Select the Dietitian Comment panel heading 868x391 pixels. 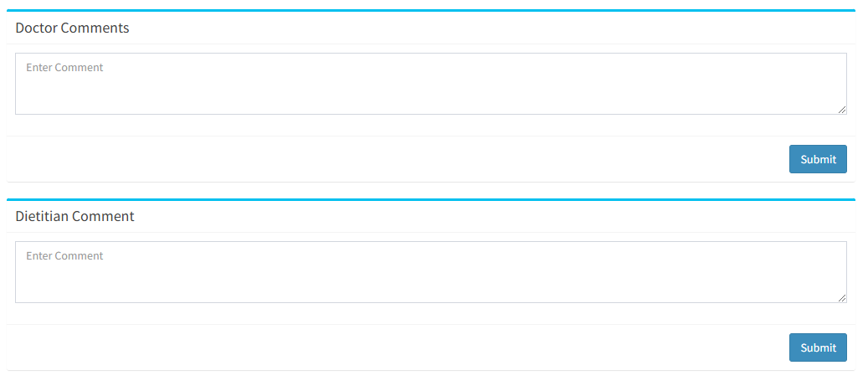point(74,216)
